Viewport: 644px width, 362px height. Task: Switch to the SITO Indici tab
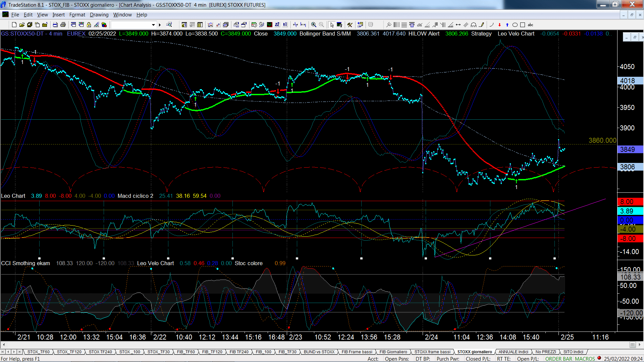[573, 352]
